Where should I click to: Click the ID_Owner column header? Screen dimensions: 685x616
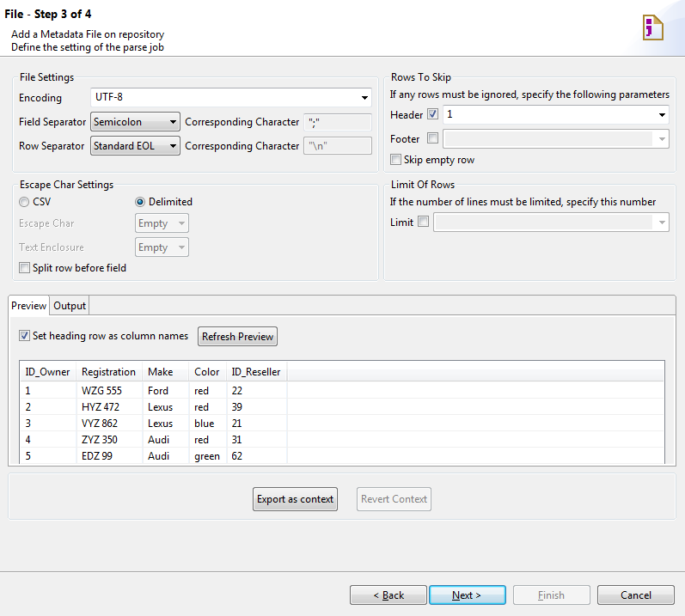point(48,372)
